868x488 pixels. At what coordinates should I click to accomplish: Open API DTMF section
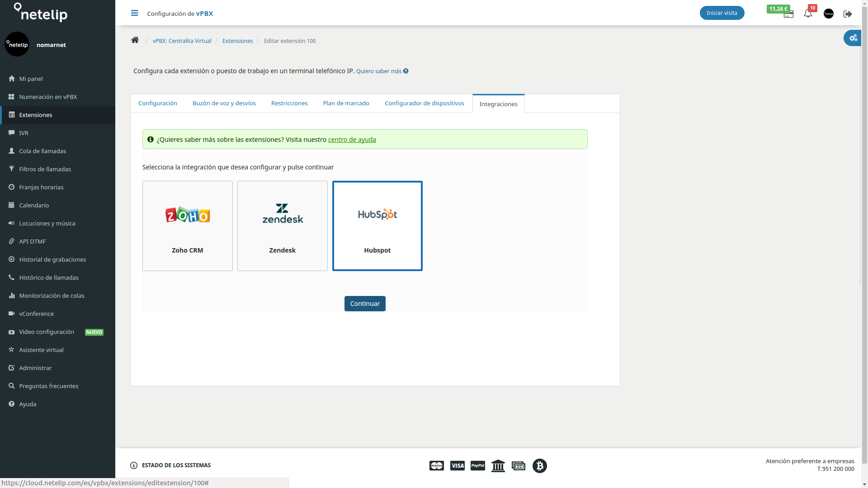[58, 241]
